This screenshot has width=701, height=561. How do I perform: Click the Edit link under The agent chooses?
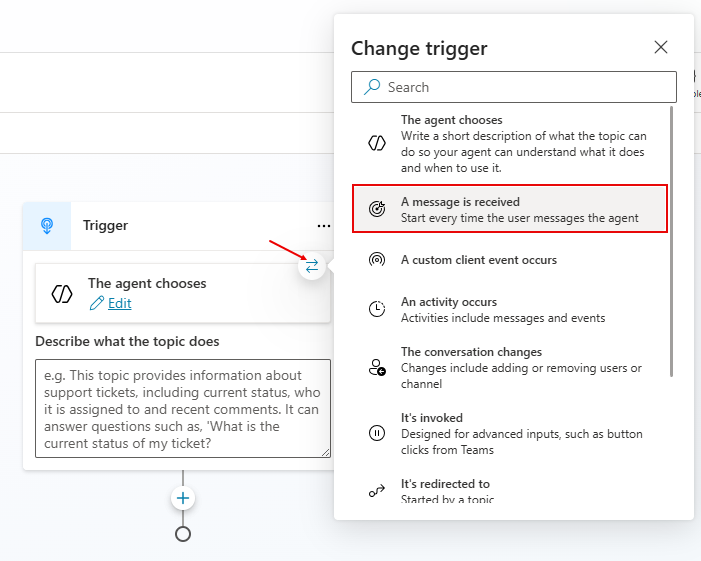(x=119, y=303)
